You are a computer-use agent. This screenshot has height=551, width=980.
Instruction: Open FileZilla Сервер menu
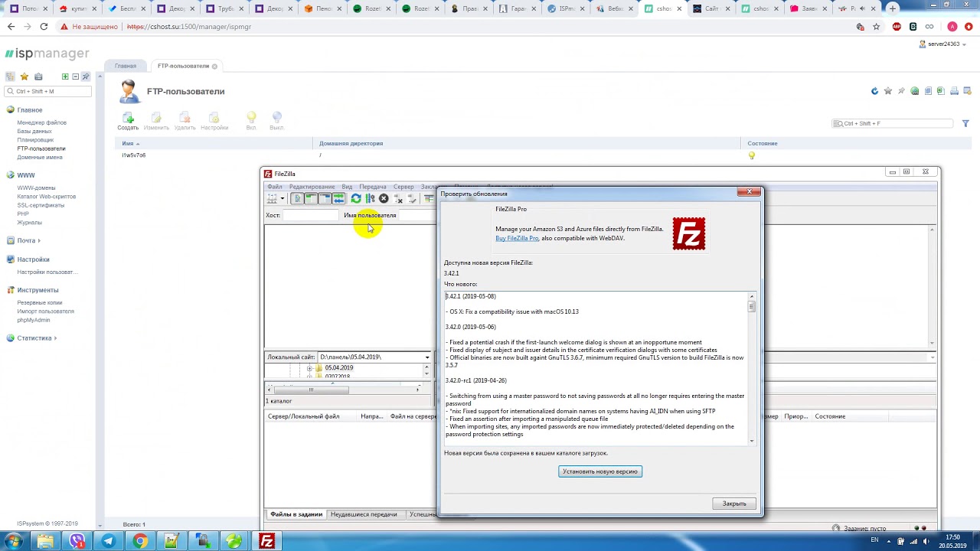point(403,187)
